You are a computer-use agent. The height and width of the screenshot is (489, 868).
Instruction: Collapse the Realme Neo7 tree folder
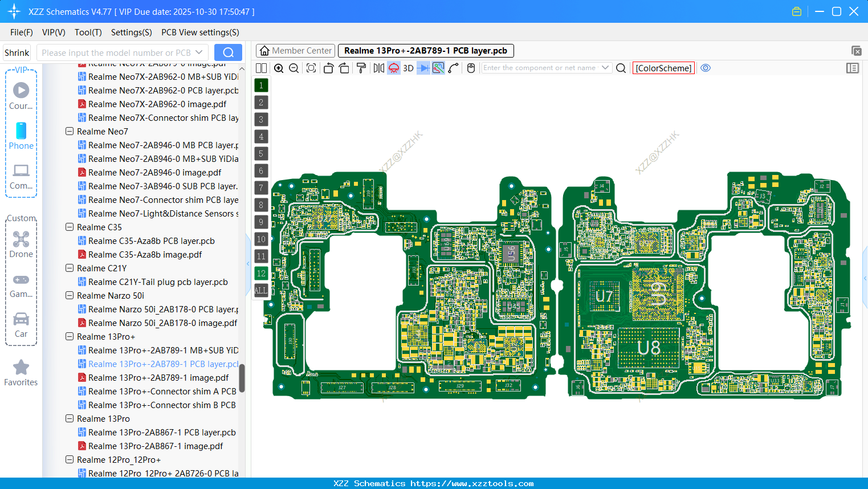tap(70, 132)
